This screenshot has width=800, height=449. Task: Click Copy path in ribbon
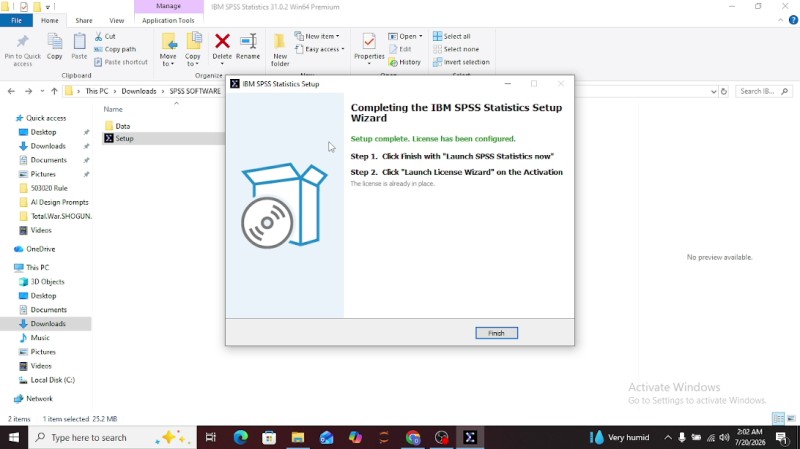click(x=115, y=49)
